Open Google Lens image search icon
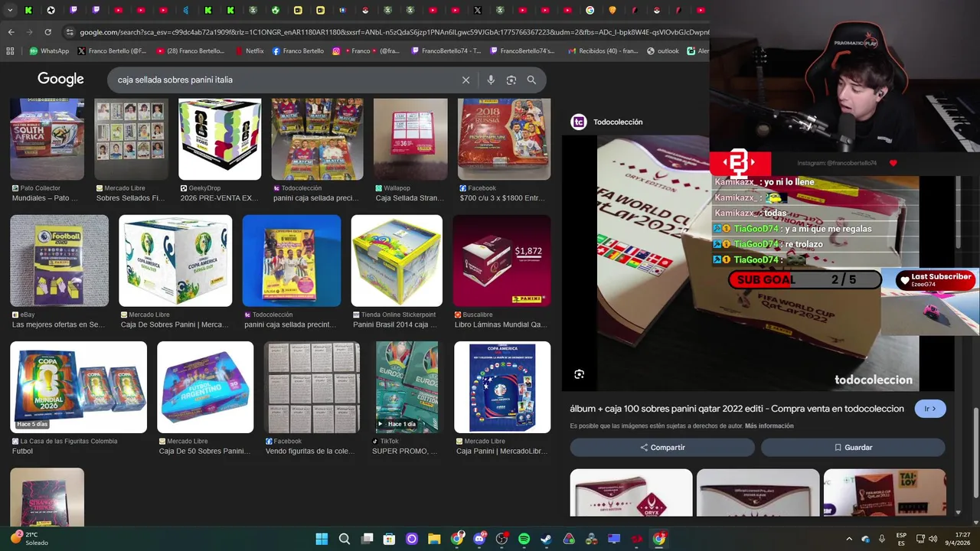The height and width of the screenshot is (551, 980). pyautogui.click(x=511, y=80)
